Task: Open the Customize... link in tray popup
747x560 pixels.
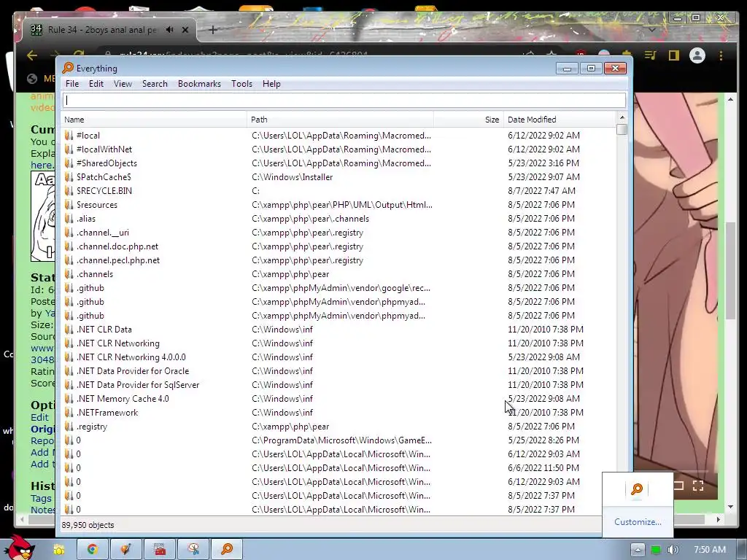Action: coord(638,522)
